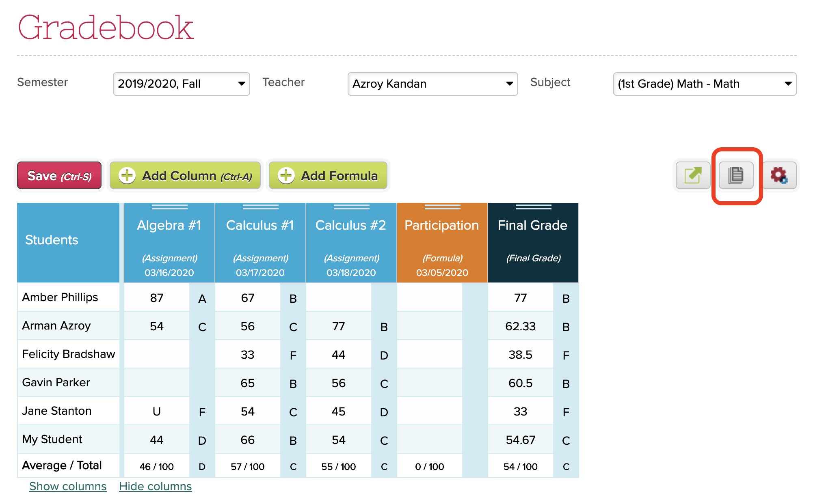Expand the Teacher dropdown Azroy Kandan
Screen dimensions: 813x504
432,84
